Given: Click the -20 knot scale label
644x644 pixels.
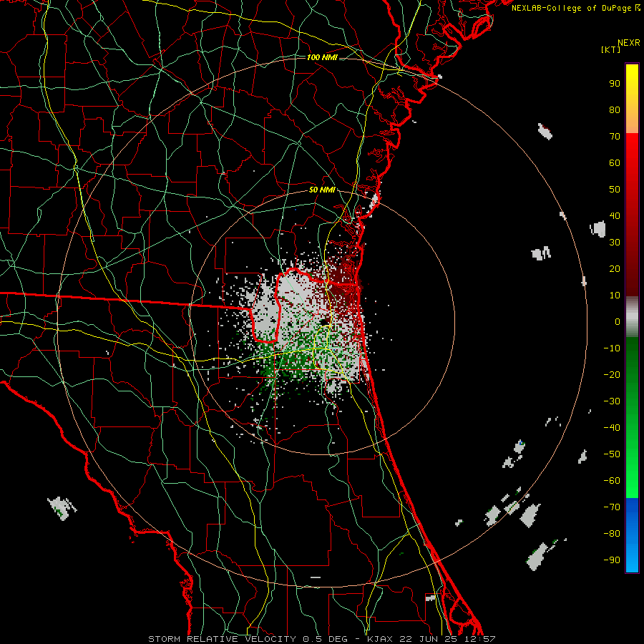Looking at the screenshot, I should coord(612,375).
